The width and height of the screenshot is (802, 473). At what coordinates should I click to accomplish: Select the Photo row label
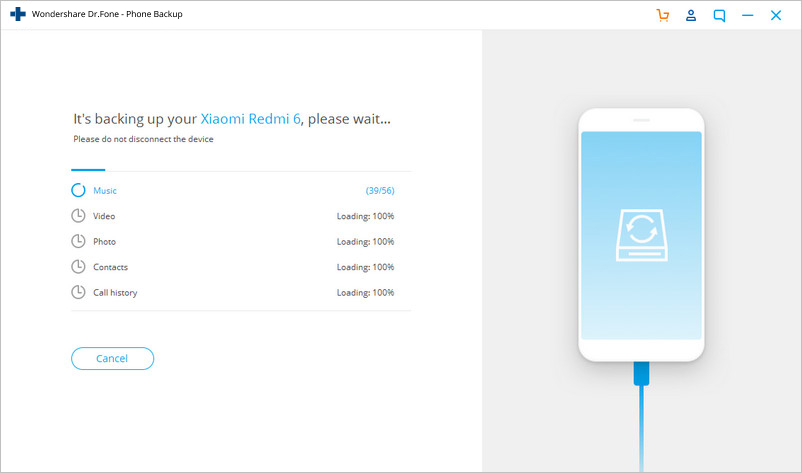click(104, 242)
